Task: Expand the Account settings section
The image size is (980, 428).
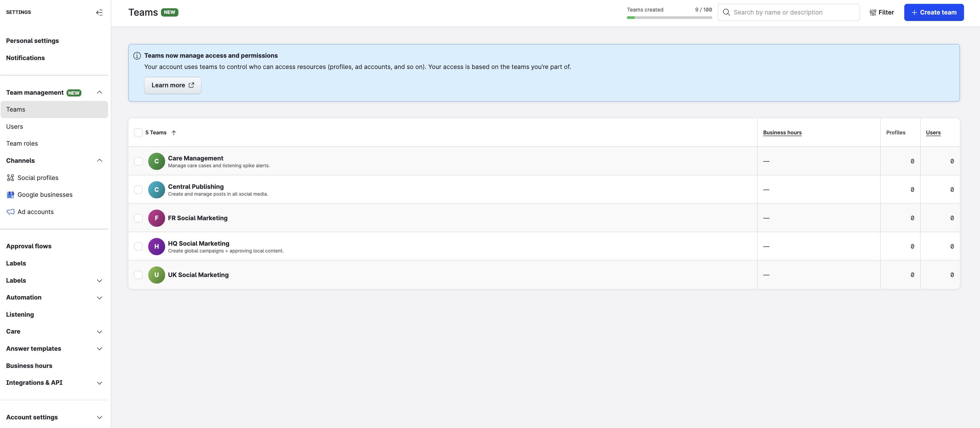Action: tap(100, 417)
